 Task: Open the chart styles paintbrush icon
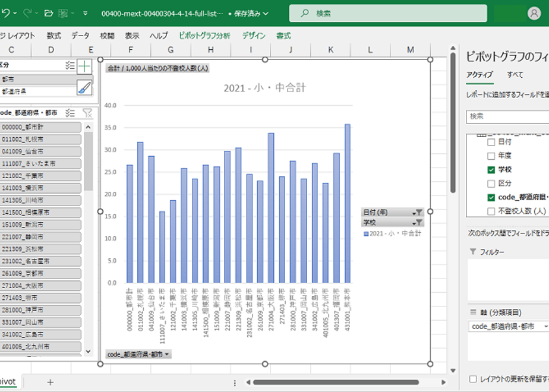pyautogui.click(x=84, y=87)
